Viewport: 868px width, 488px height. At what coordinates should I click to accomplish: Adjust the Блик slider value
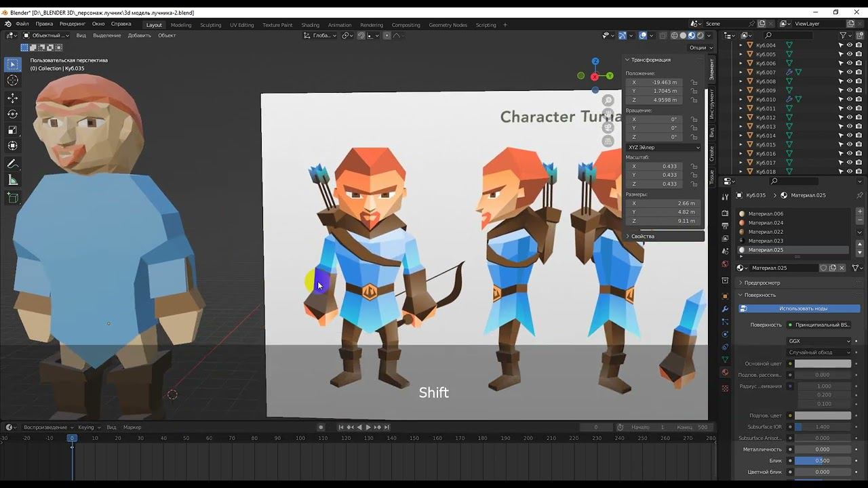tap(823, 461)
